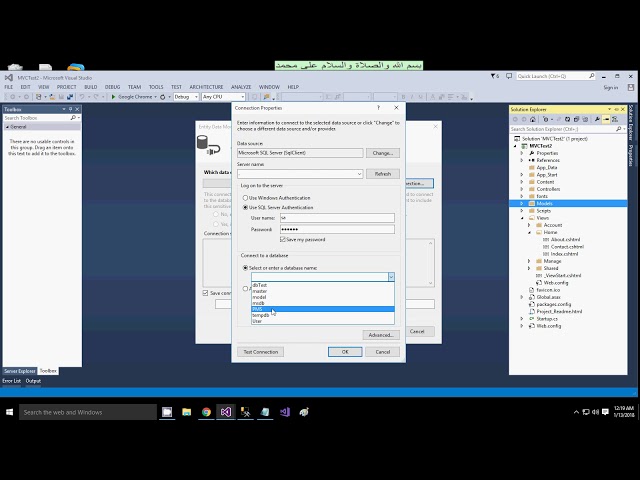Viewport: 640px width, 480px height.
Task: Click the User name input field
Action: point(337,218)
